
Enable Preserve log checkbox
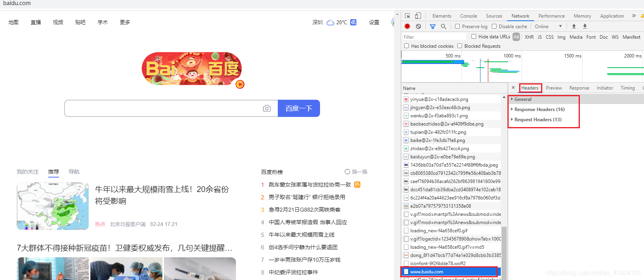(x=457, y=26)
